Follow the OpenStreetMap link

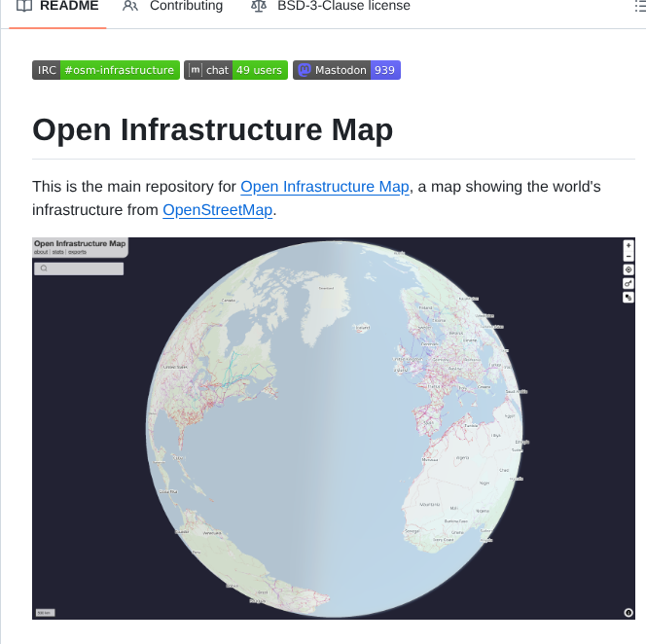[218, 210]
